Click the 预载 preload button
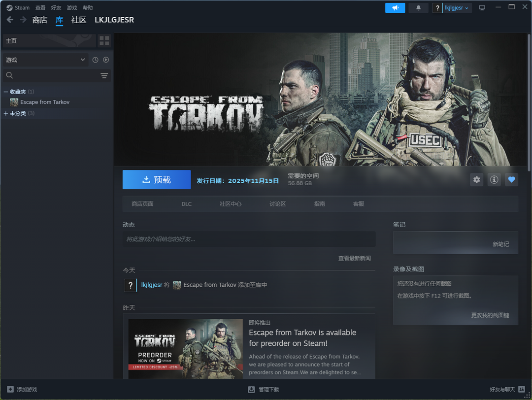 pyautogui.click(x=156, y=180)
